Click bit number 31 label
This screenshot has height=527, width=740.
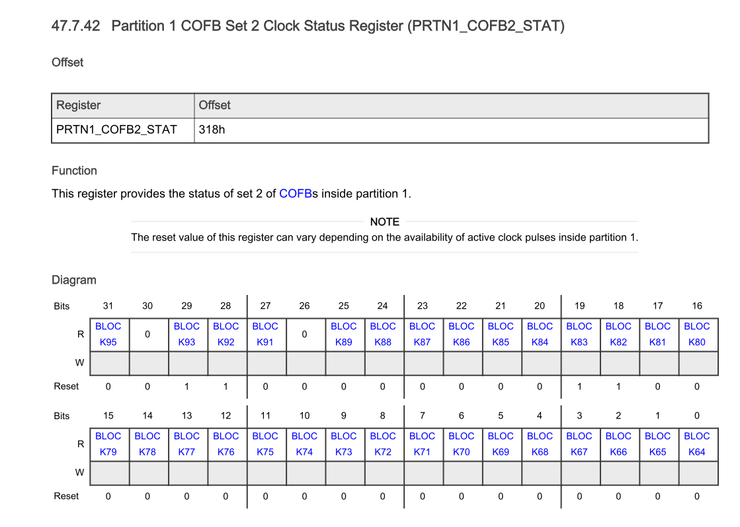pyautogui.click(x=108, y=306)
